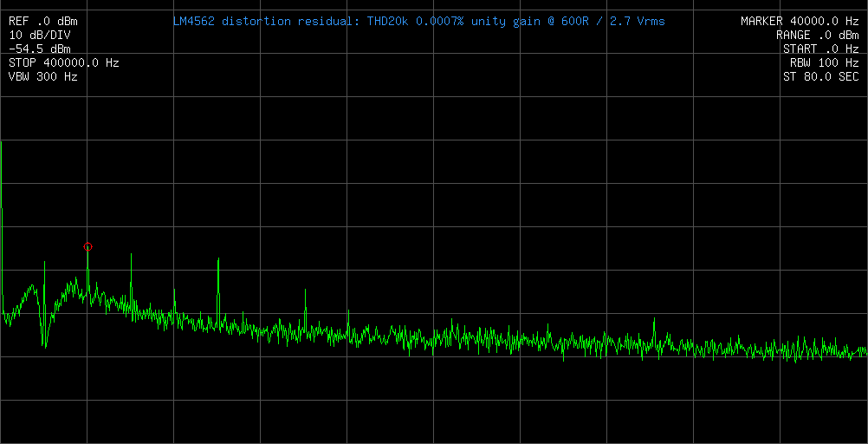Select the -54.5 dBm marker level reading

(x=40, y=49)
